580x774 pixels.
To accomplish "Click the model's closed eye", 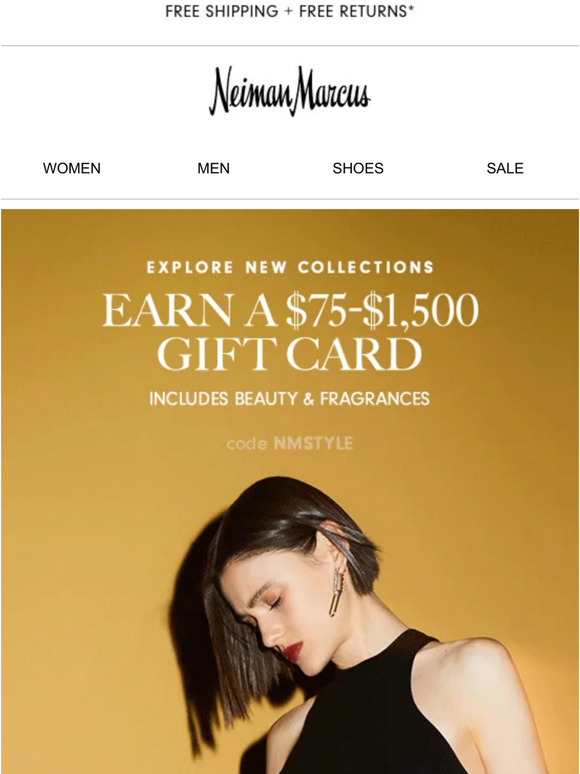I will [x=274, y=602].
